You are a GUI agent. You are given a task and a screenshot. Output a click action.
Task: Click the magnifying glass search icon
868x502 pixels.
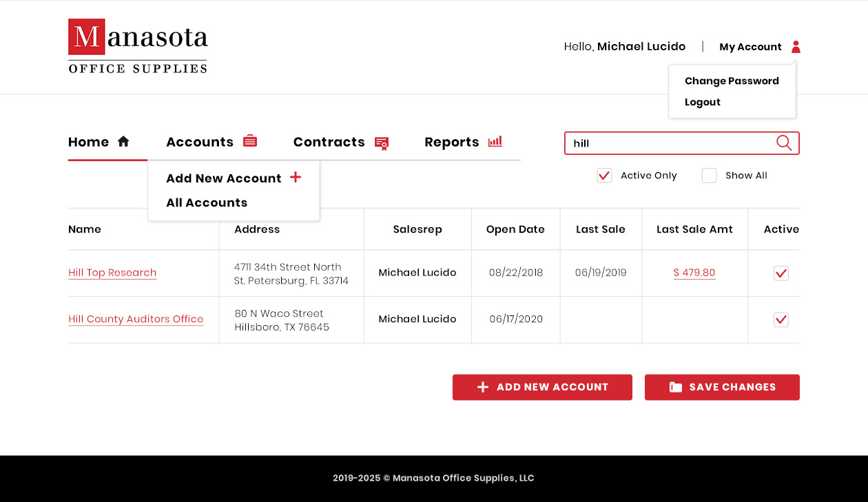click(784, 143)
